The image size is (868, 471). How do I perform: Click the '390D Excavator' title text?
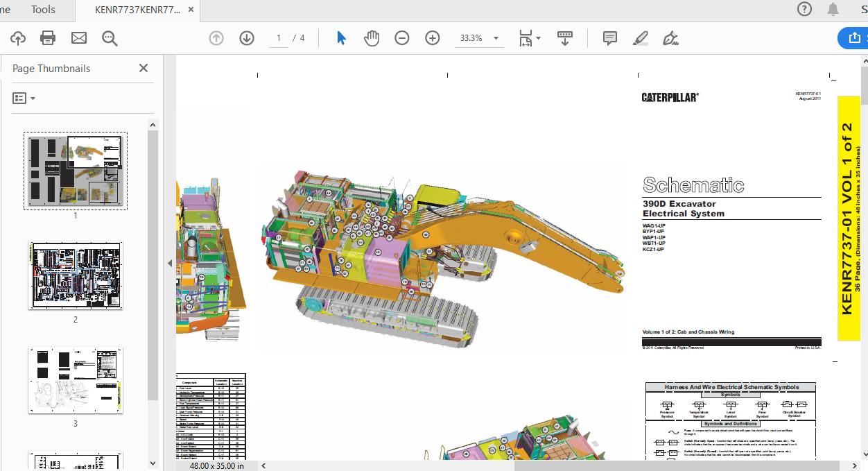[x=679, y=204]
